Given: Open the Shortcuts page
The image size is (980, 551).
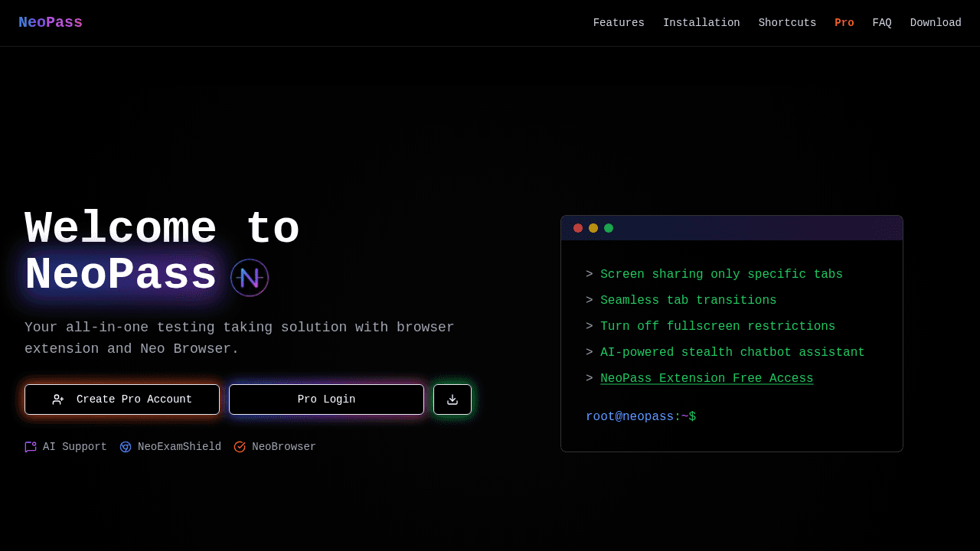Looking at the screenshot, I should pyautogui.click(x=787, y=22).
